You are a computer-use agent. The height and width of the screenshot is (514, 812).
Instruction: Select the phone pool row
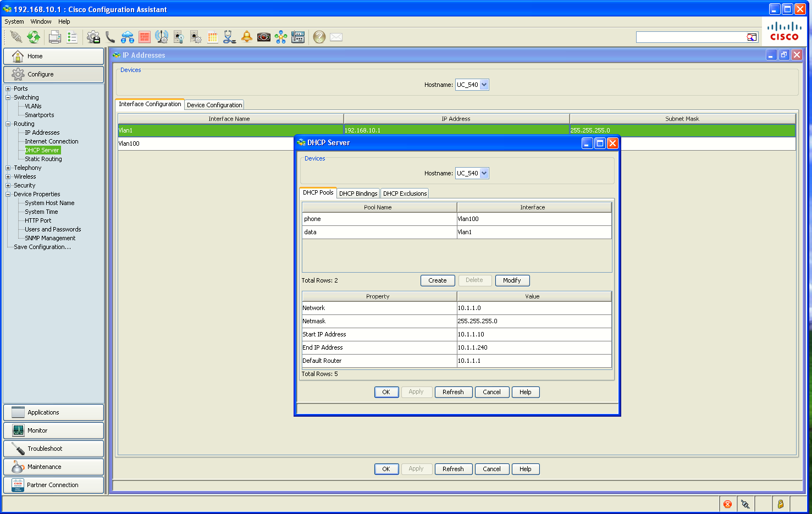tap(457, 219)
